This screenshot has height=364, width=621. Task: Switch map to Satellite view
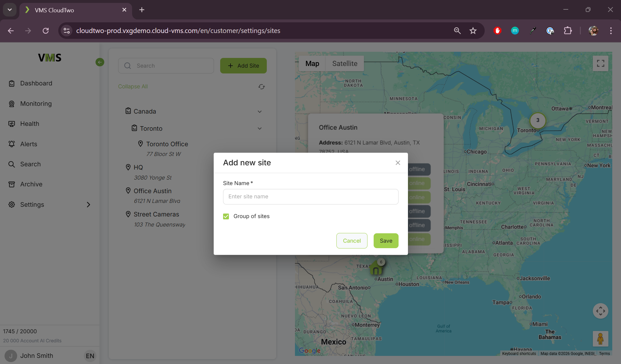(344, 64)
